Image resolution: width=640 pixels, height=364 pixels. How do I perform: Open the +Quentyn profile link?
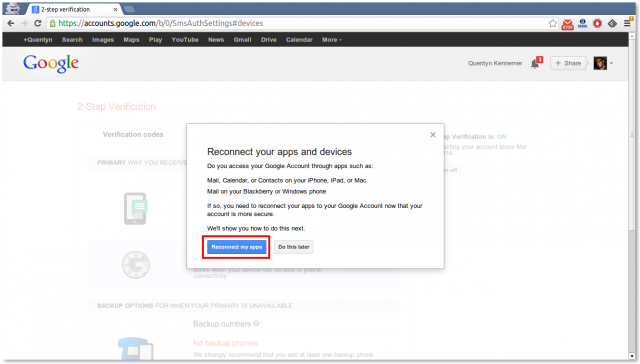[x=38, y=40]
